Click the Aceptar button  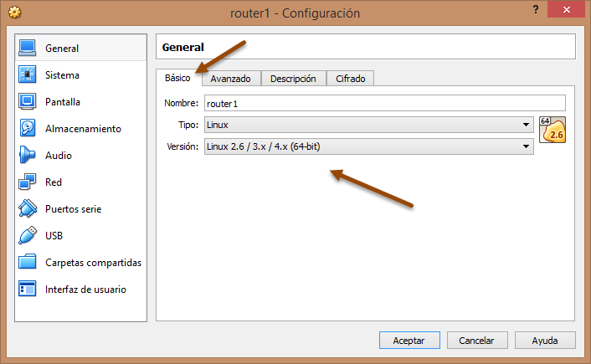coord(409,341)
